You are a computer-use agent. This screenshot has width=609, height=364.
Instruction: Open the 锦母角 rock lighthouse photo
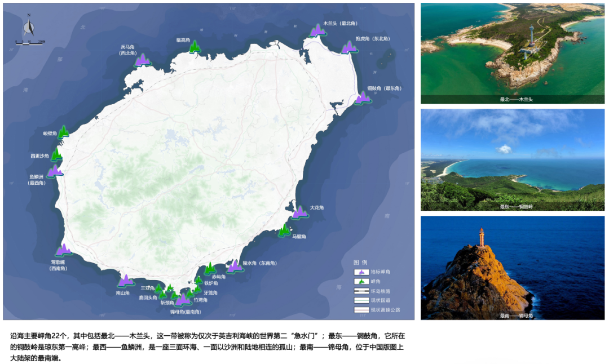(512, 268)
